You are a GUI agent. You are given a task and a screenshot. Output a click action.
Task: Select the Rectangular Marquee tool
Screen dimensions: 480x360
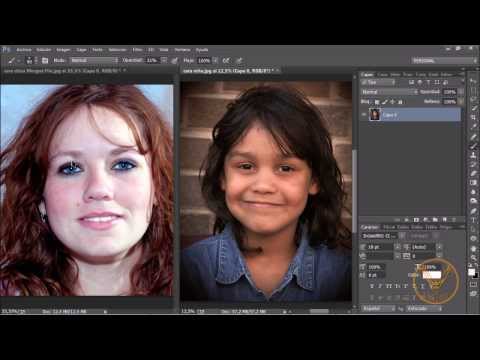(x=473, y=90)
